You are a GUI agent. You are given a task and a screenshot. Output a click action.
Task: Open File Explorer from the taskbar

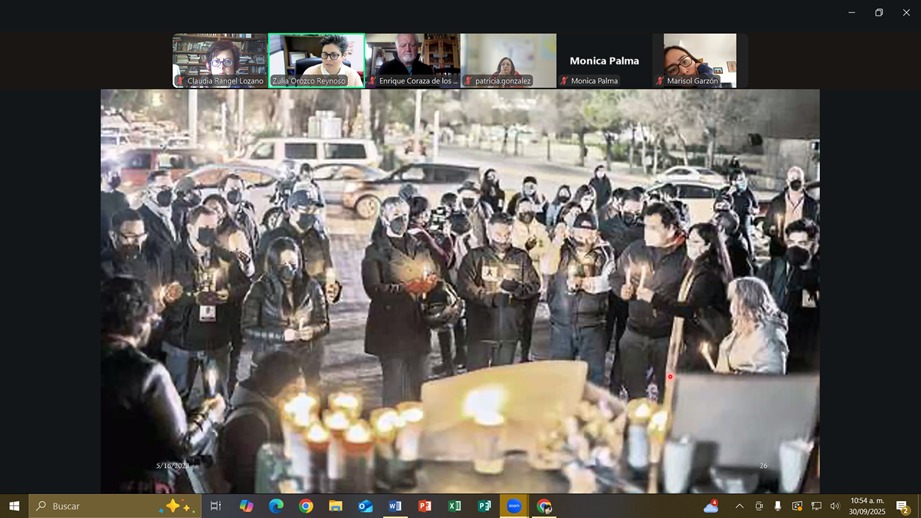click(x=335, y=506)
